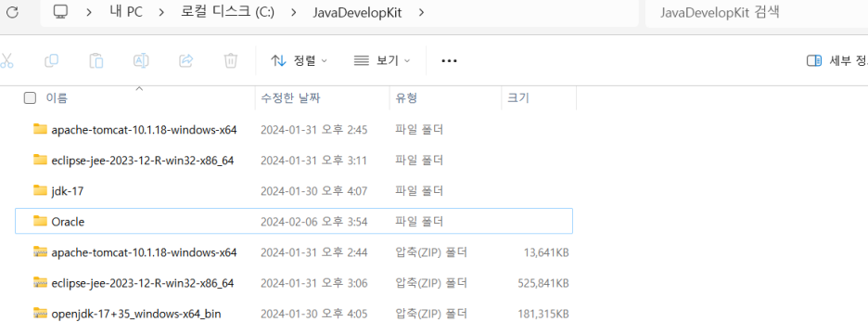Screen dimensions: 868x335
Task: Click 압축(ZIP) 폴더 type in openjdk row
Action: click(x=431, y=314)
